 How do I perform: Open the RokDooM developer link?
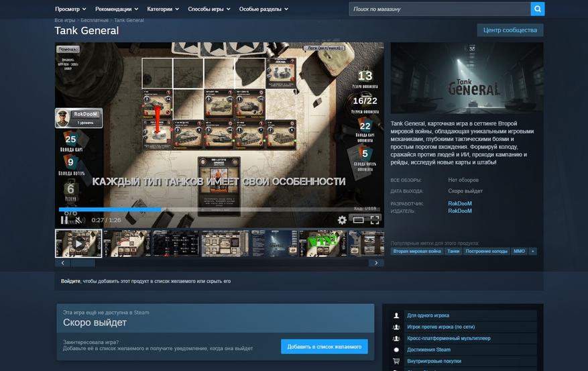click(x=460, y=203)
